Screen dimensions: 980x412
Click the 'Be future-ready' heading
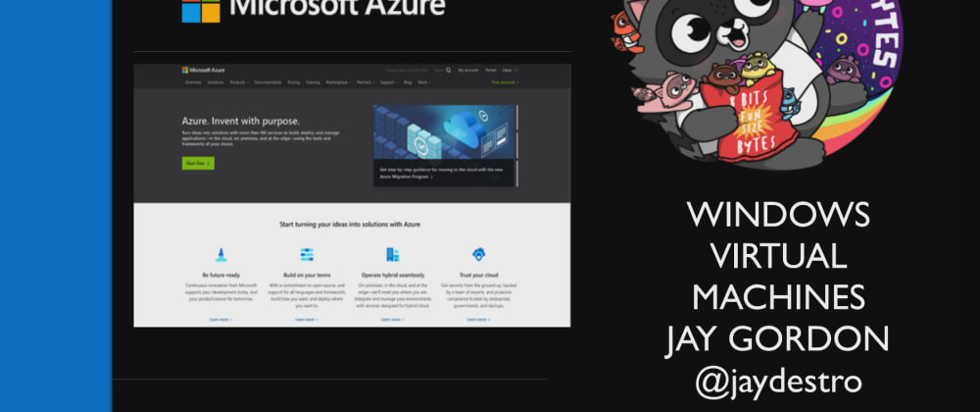tap(220, 275)
